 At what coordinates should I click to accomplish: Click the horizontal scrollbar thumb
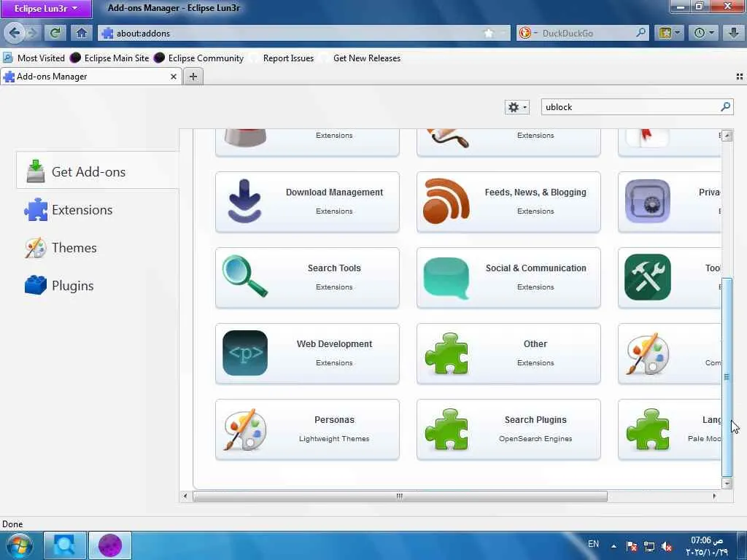(400, 496)
